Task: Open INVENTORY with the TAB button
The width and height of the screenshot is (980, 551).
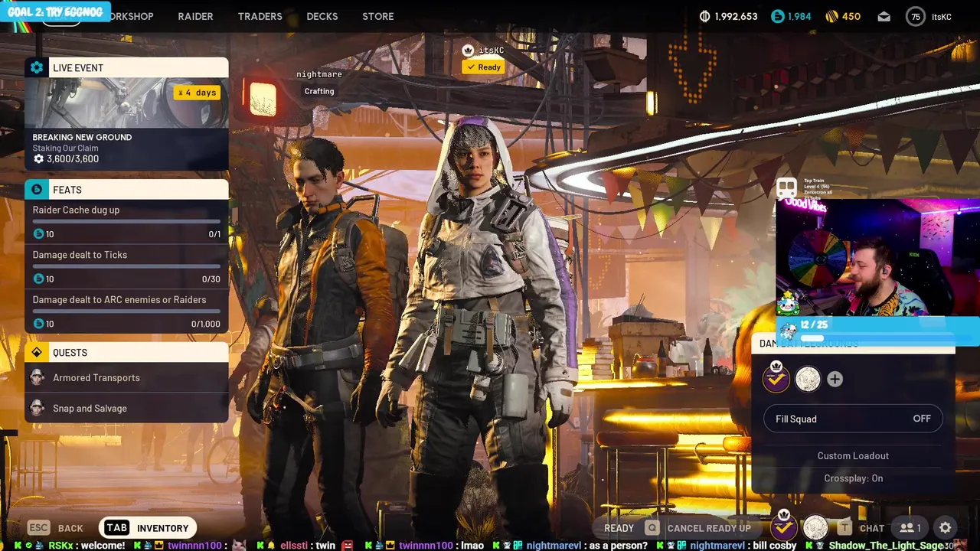Action: [x=148, y=527]
